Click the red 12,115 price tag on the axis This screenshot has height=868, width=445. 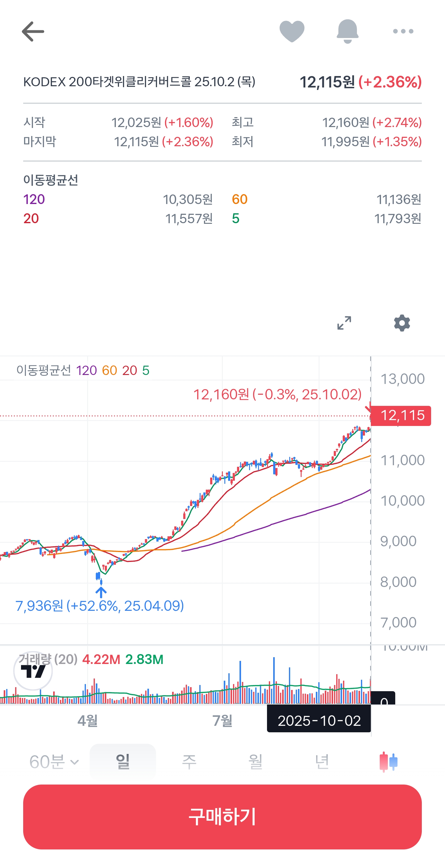[401, 416]
